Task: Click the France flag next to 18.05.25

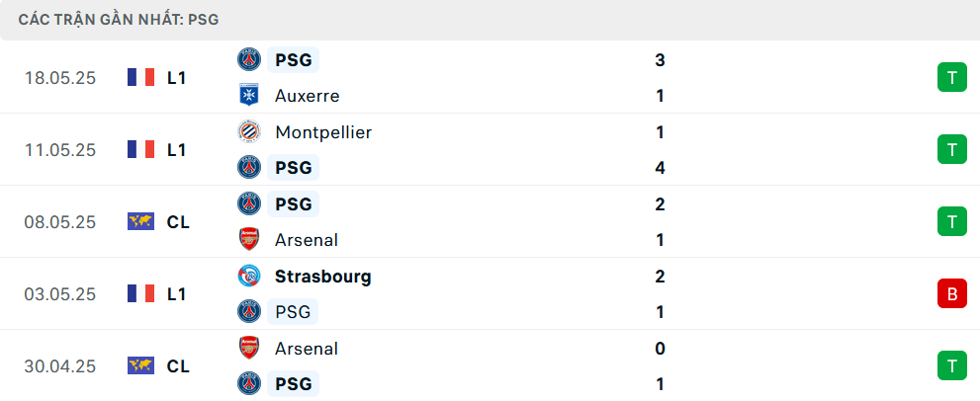Action: click(140, 77)
